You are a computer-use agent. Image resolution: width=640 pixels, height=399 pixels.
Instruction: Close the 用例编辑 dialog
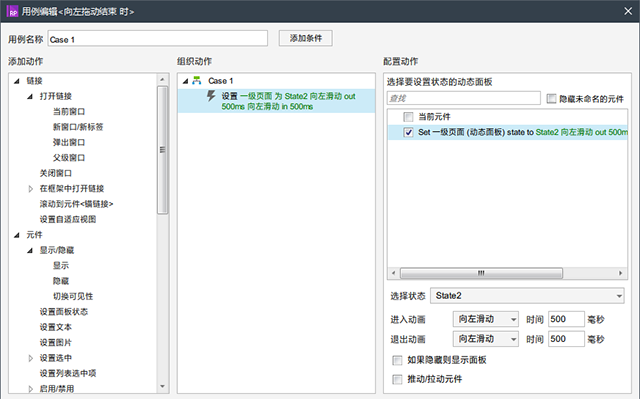628,11
